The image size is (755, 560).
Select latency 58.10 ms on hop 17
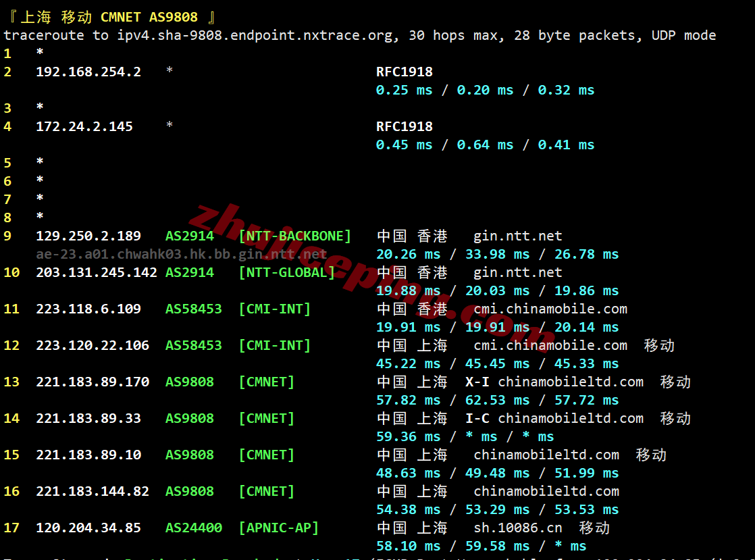point(408,546)
